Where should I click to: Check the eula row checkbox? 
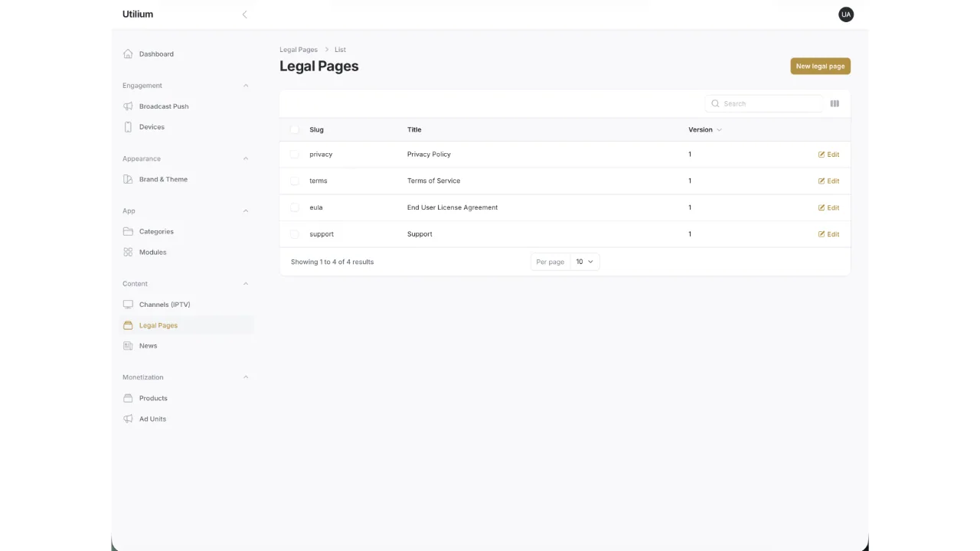click(x=295, y=207)
